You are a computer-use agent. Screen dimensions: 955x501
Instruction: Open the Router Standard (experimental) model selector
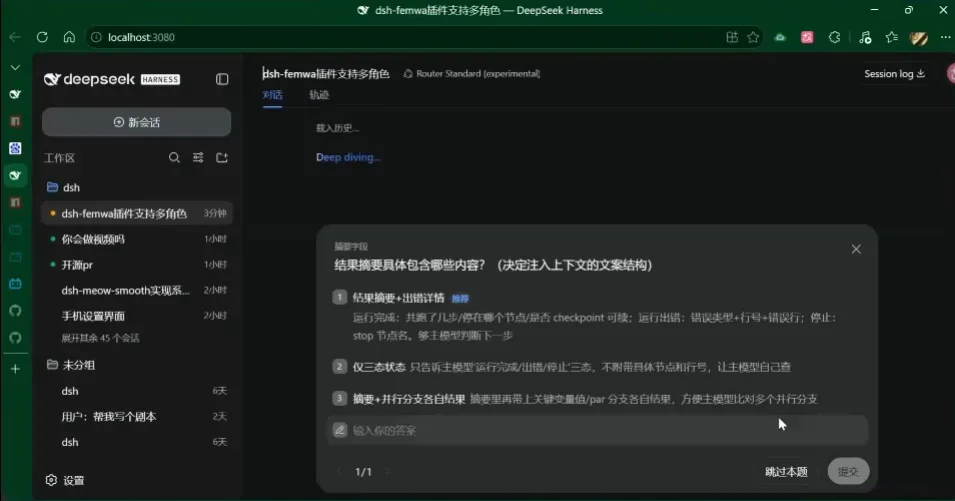pyautogui.click(x=471, y=74)
